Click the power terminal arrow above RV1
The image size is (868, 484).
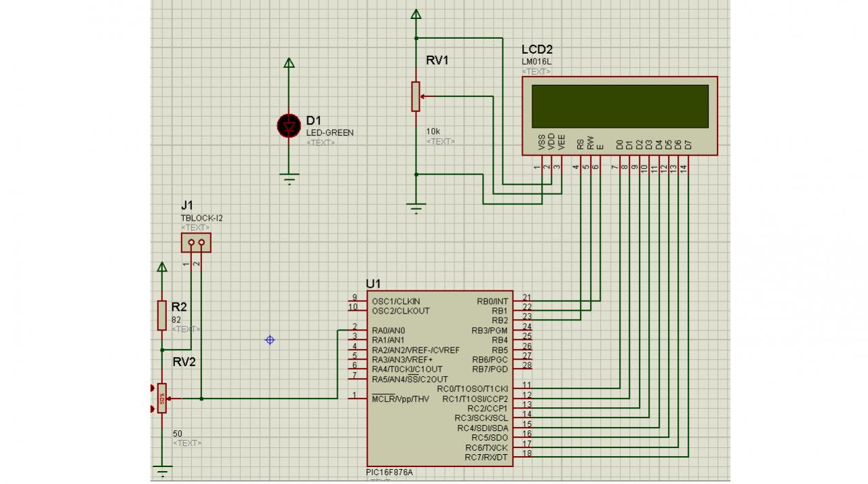coord(416,14)
